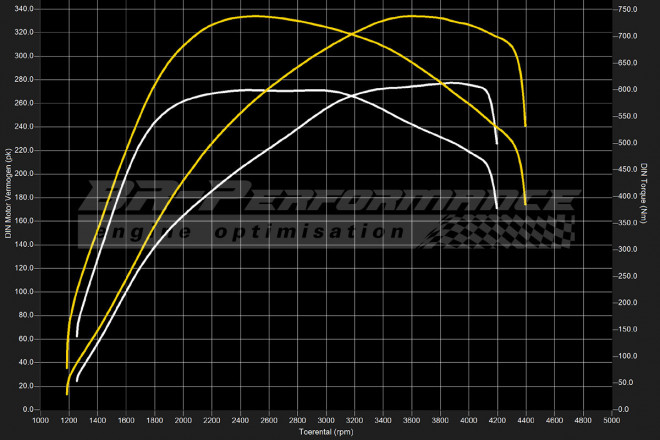Click the 5000 rpm tick label
The image size is (660, 440).
[611, 421]
